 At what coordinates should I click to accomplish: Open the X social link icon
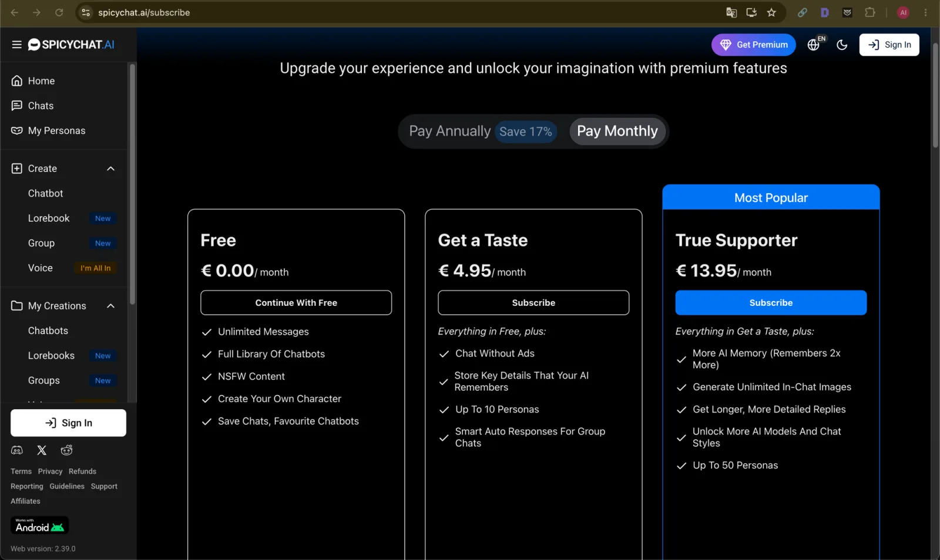(42, 450)
